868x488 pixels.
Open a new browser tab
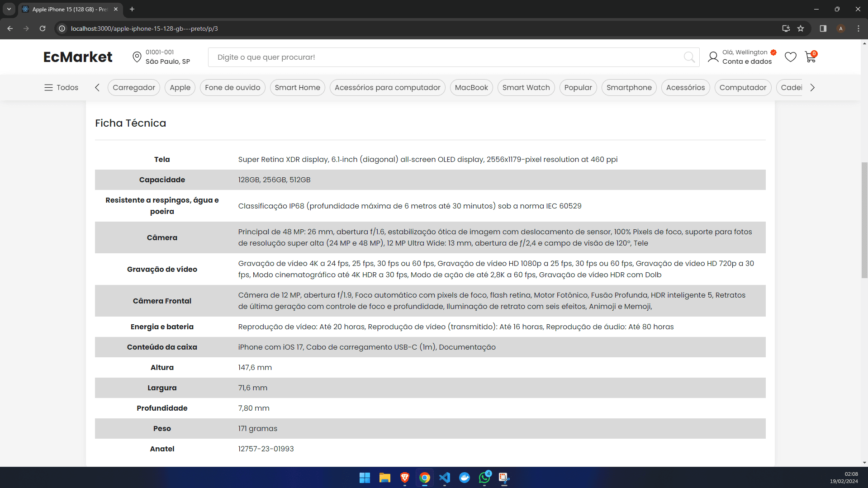[x=132, y=9]
